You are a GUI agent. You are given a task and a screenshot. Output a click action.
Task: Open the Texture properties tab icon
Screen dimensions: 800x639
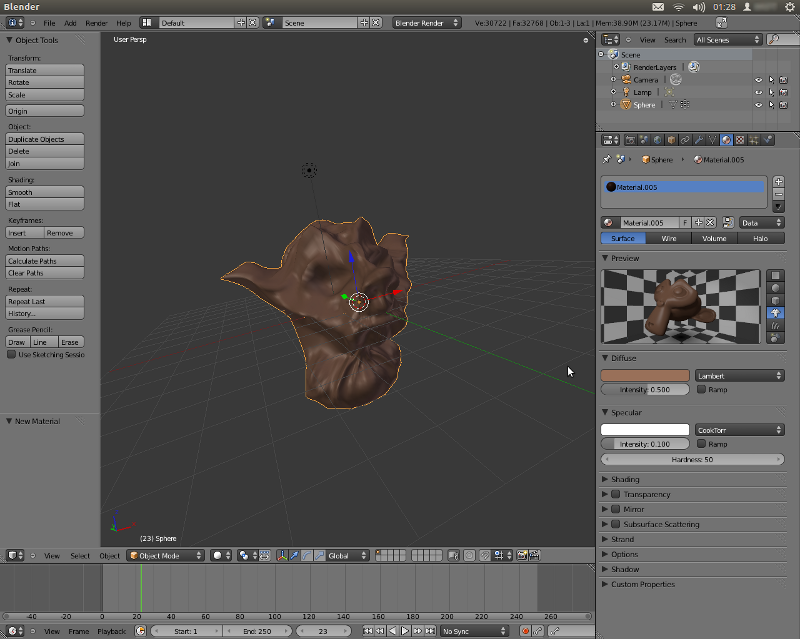[x=740, y=140]
